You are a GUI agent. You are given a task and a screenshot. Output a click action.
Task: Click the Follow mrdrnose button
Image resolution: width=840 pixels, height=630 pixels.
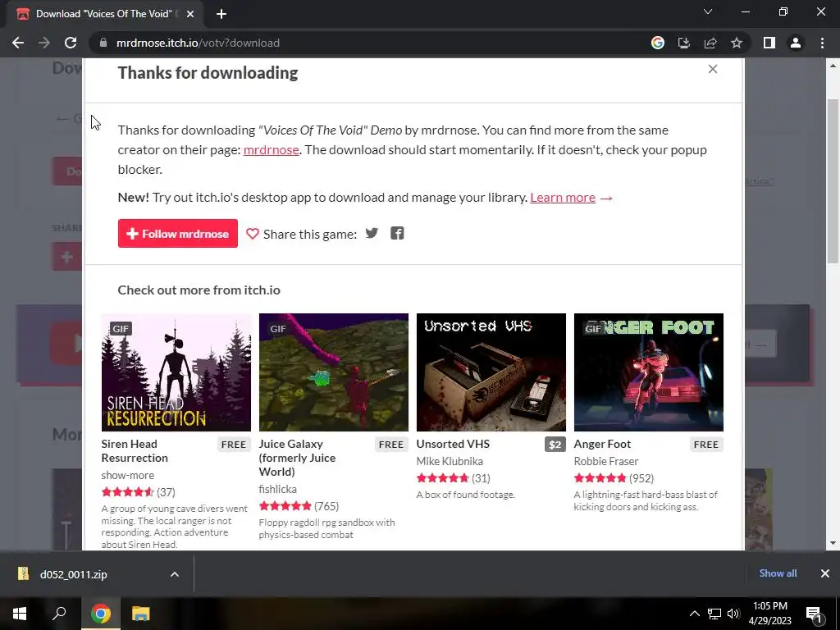178,234
